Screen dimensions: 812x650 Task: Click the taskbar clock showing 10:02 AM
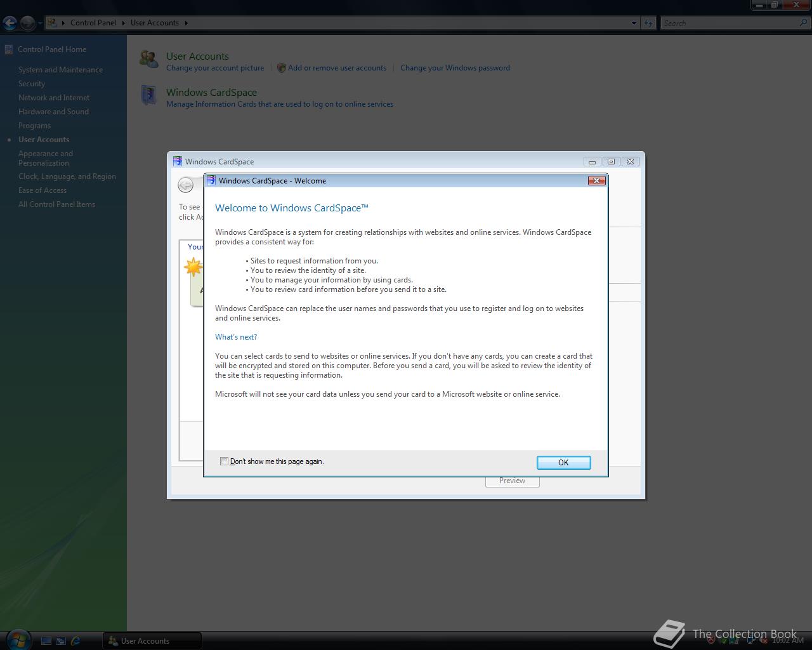pos(787,640)
